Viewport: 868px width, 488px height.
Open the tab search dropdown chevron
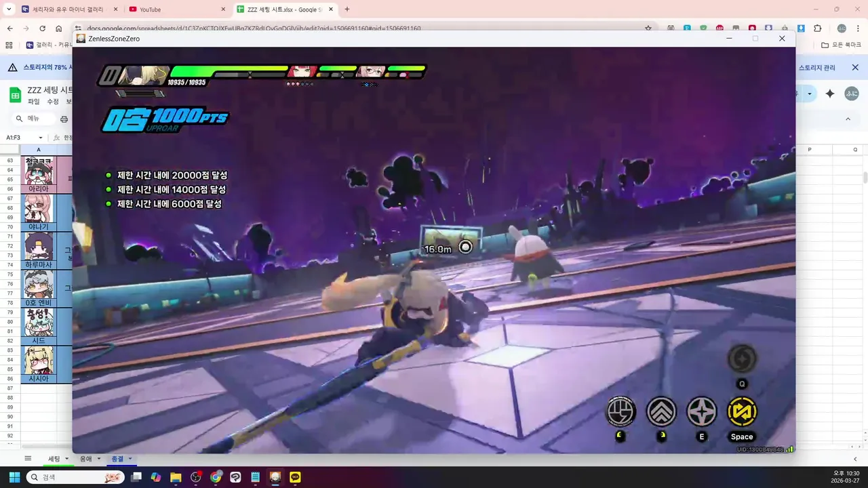pyautogui.click(x=8, y=9)
